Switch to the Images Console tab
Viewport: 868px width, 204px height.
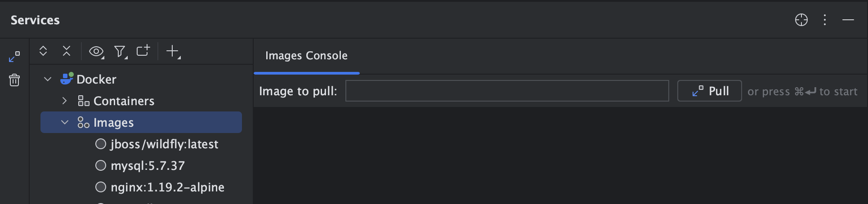click(x=306, y=56)
